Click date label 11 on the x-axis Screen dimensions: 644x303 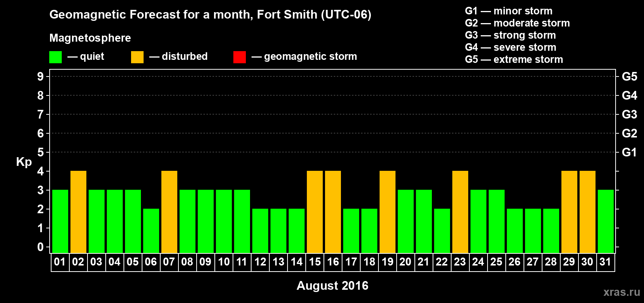[x=242, y=262]
